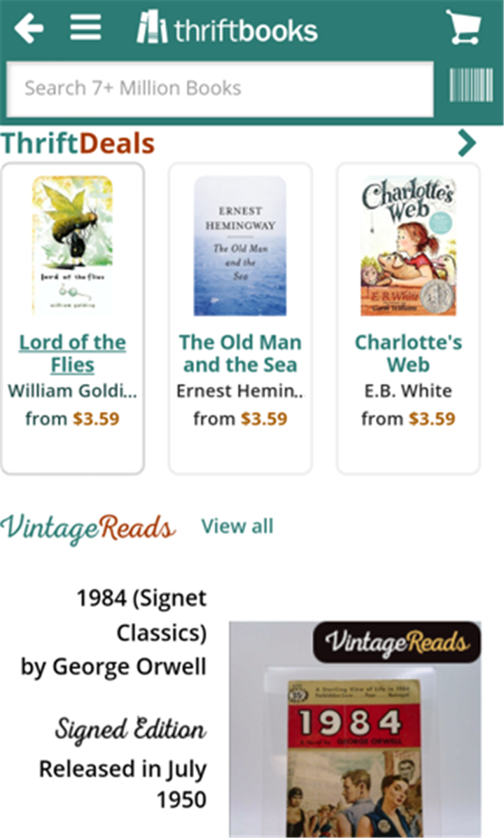Expand ThriftDeals with the right chevron
The image size is (504, 838).
467,143
